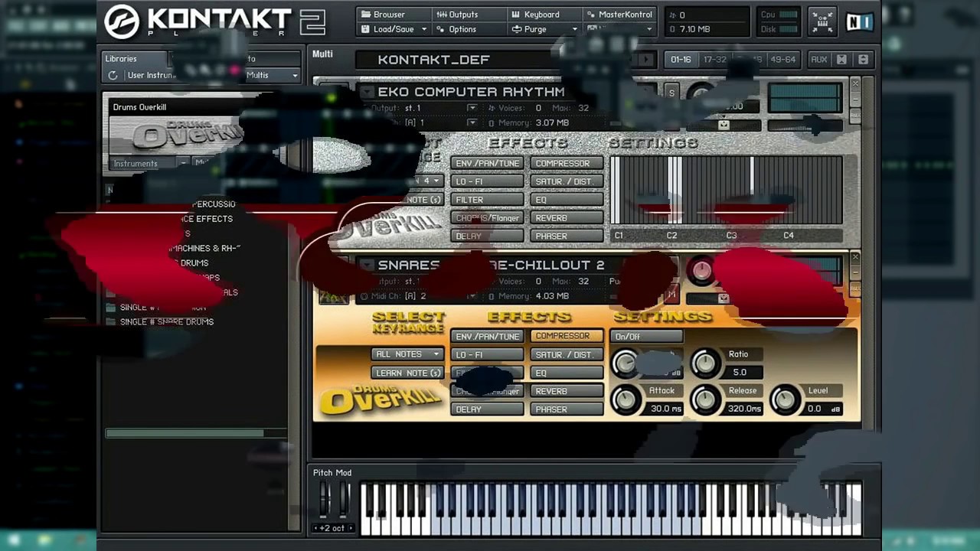980x551 pixels.
Task: Open ENV./PAN/TUNE on EKO Computer Rhythm
Action: coord(487,163)
